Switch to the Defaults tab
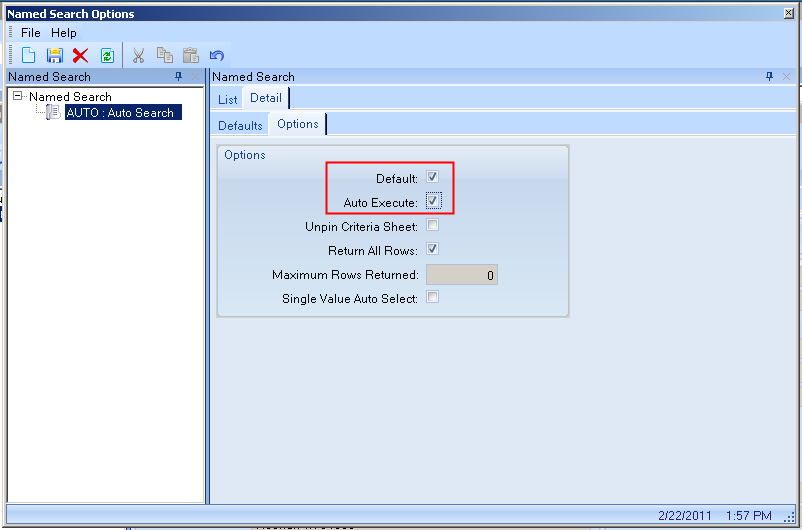This screenshot has width=802, height=530. coord(240,125)
